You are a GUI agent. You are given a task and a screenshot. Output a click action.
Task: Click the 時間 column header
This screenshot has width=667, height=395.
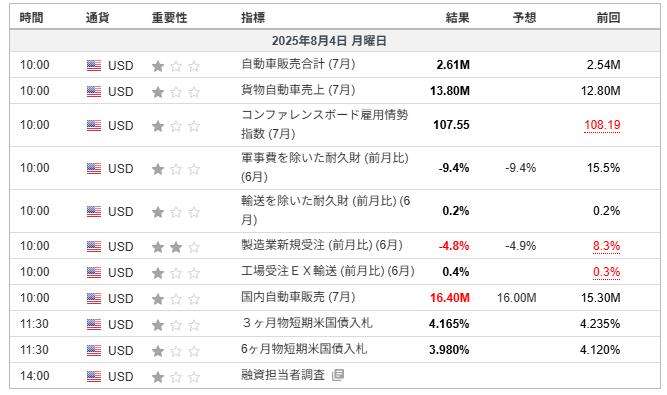(x=31, y=18)
